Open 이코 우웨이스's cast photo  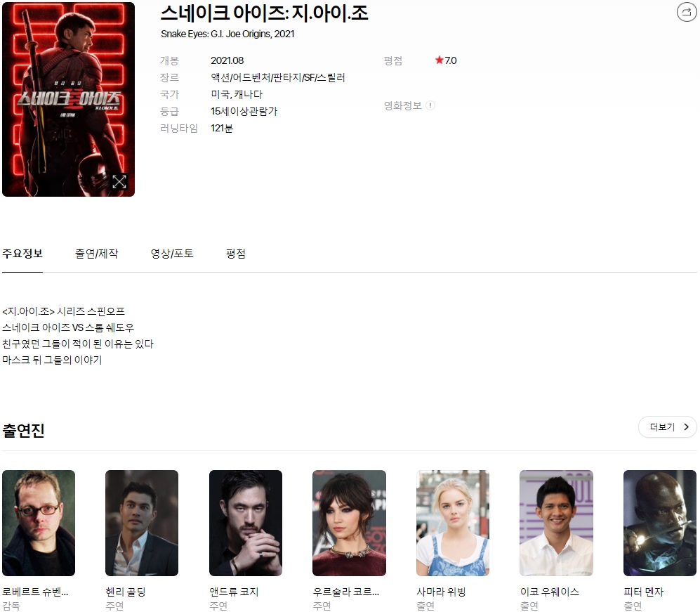(x=556, y=523)
